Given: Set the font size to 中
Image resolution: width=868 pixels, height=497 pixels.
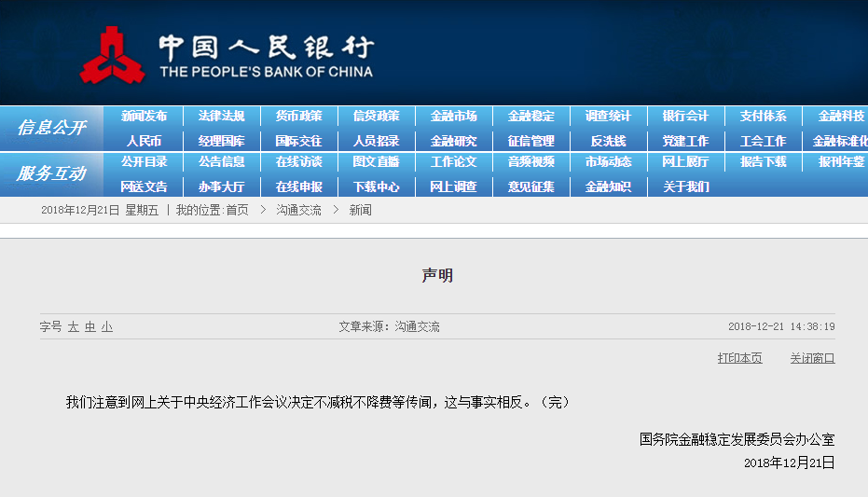Looking at the screenshot, I should coord(90,327).
